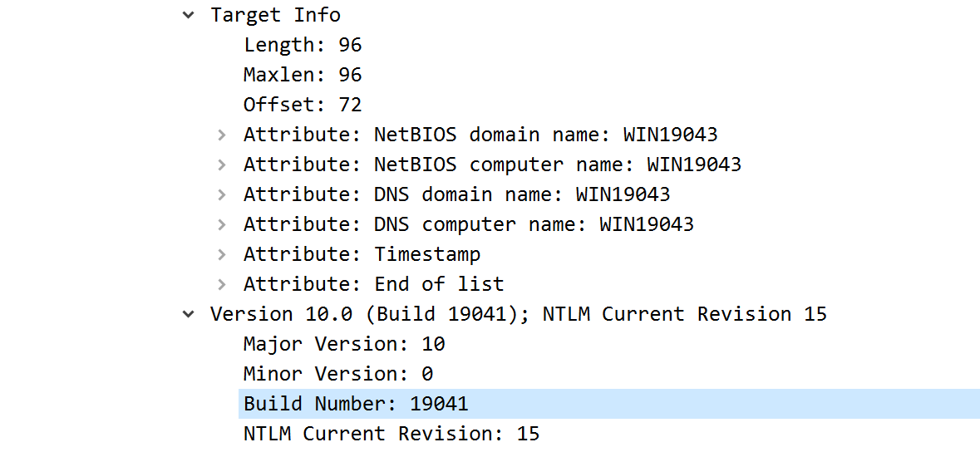Expand the End of list attribute
980x452 pixels.
point(222,284)
